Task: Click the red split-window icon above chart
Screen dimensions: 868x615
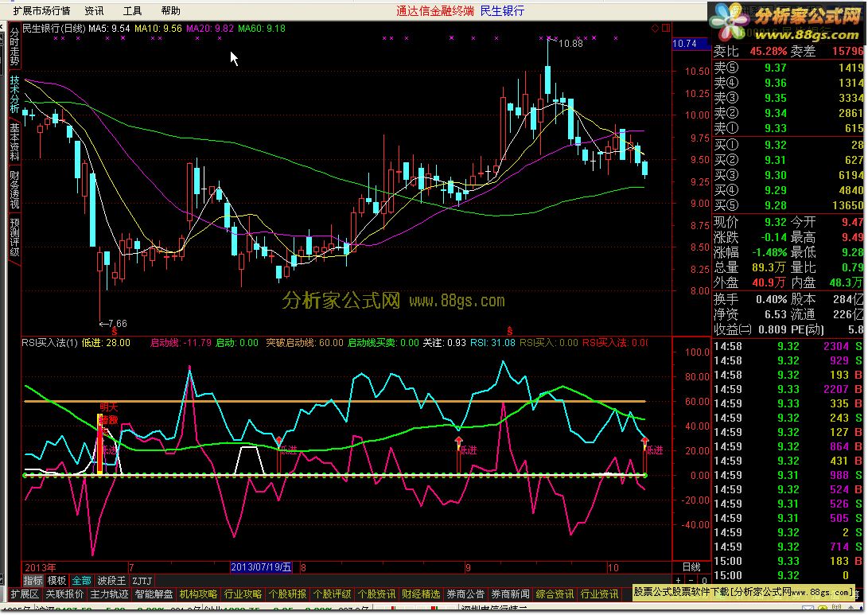Action: [665, 28]
